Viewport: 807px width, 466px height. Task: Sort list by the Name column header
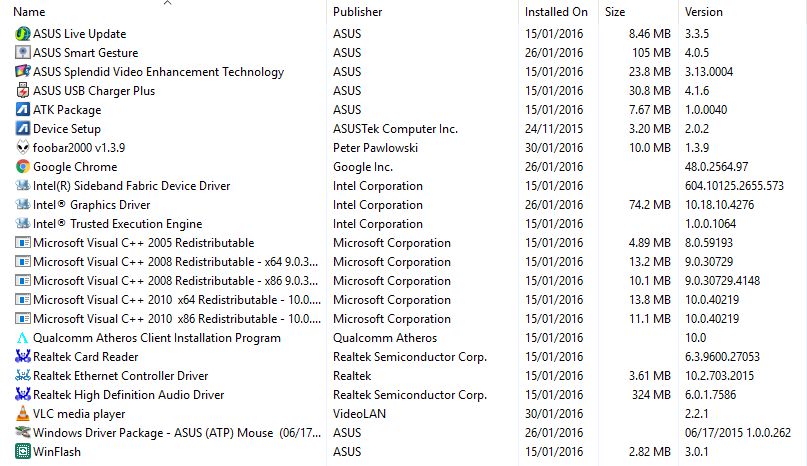coord(29,12)
